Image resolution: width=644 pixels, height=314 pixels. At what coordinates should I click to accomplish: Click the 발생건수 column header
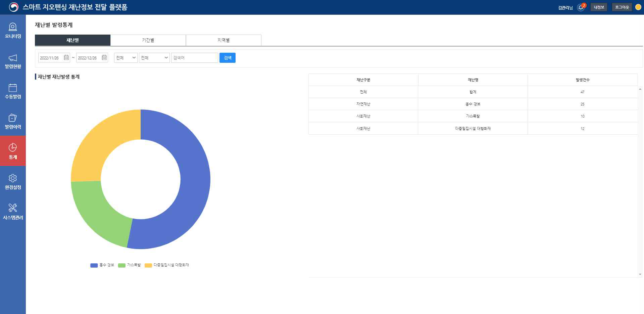click(x=583, y=80)
